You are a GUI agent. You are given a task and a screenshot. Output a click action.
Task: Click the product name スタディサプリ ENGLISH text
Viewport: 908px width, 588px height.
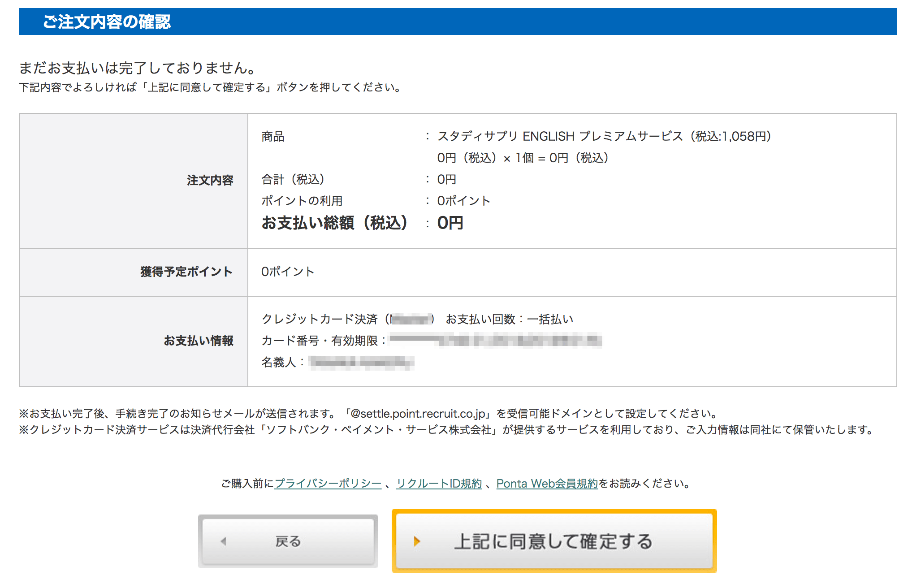coord(604,136)
